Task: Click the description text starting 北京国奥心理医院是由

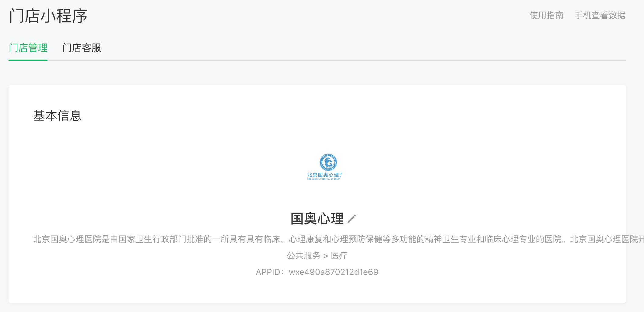Action: click(338, 239)
